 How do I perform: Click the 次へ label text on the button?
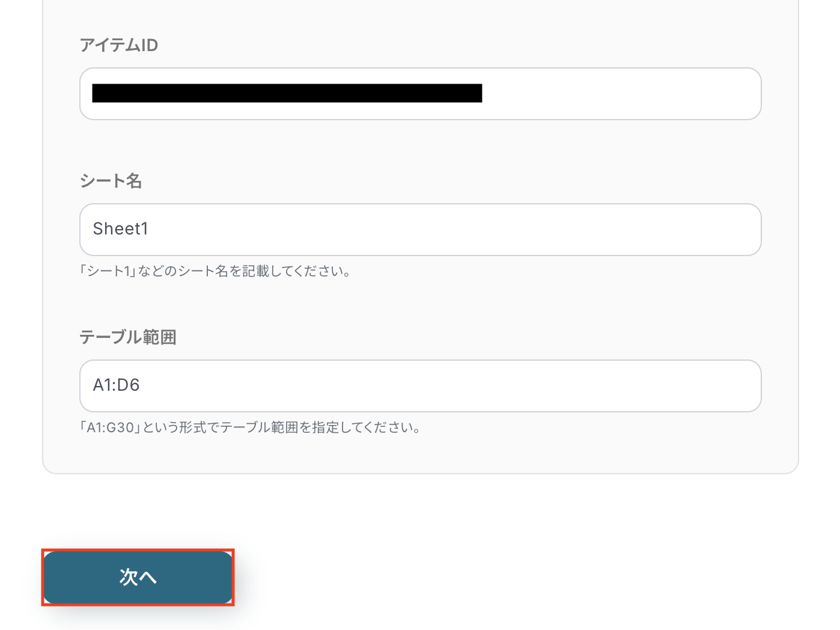(138, 577)
